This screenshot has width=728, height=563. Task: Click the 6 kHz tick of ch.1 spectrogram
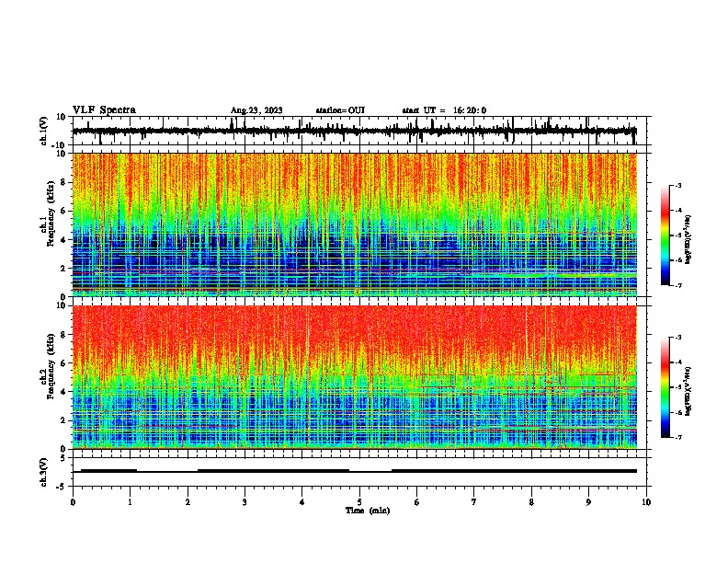[63, 211]
